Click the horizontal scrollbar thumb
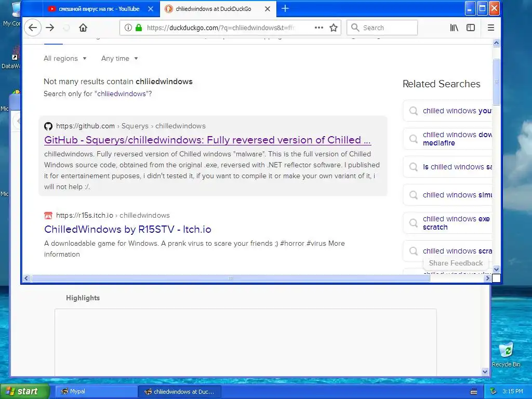This screenshot has height=399, width=532. pyautogui.click(x=230, y=278)
